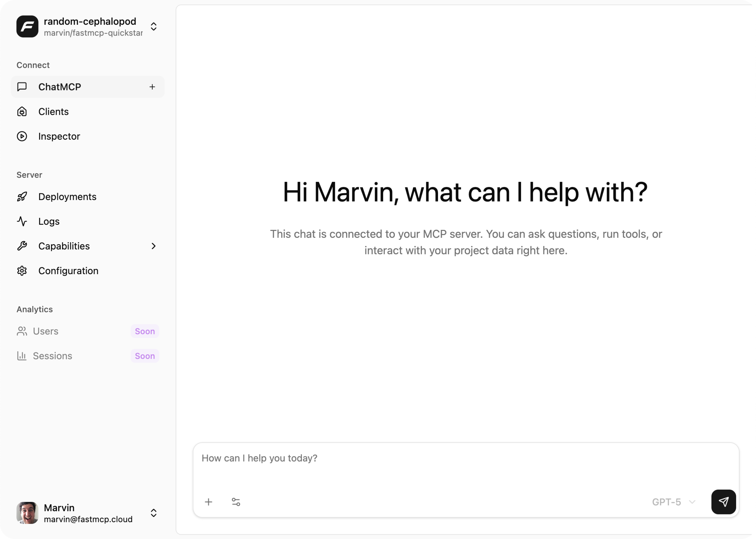Viewport: 756px width, 539px height.
Task: Expand Capabilities with its chevron
Action: 153,246
